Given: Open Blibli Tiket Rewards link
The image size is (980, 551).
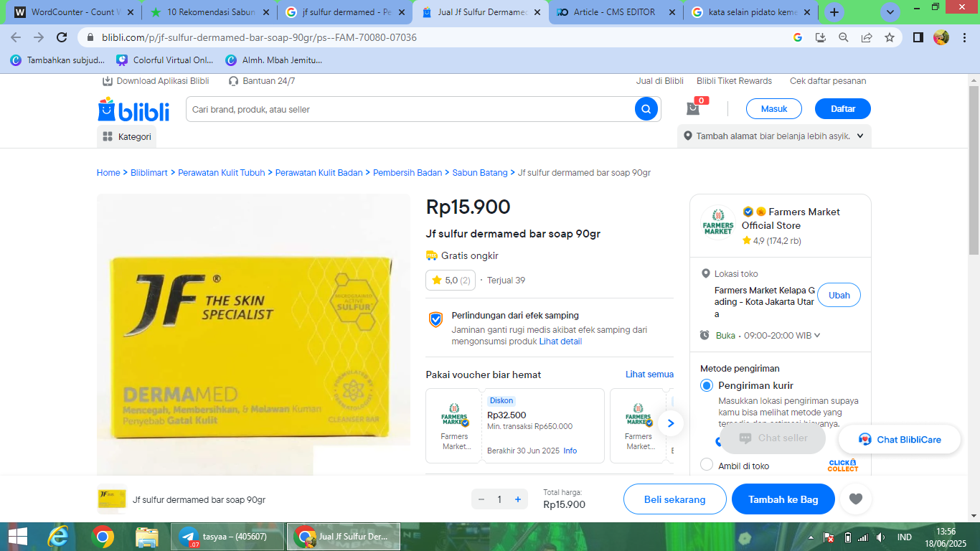Looking at the screenshot, I should click(734, 81).
